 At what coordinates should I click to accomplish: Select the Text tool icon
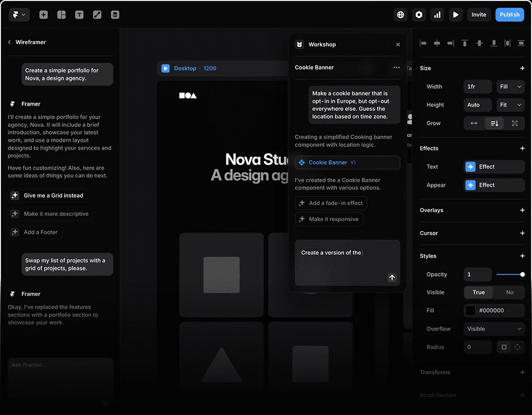coord(79,15)
